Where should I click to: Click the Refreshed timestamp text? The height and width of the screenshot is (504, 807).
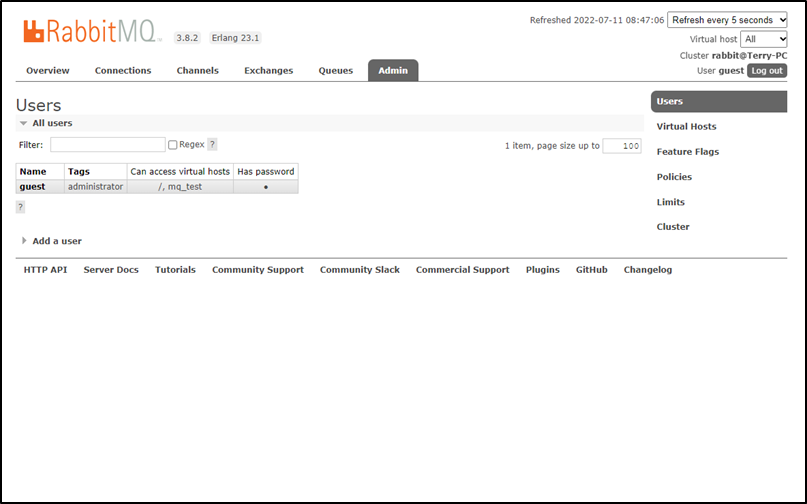pyautogui.click(x=597, y=20)
